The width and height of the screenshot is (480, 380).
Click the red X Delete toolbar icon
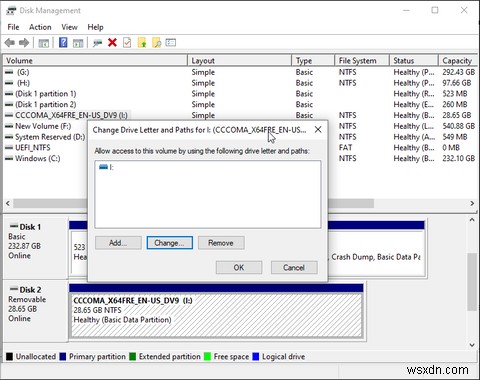click(112, 43)
